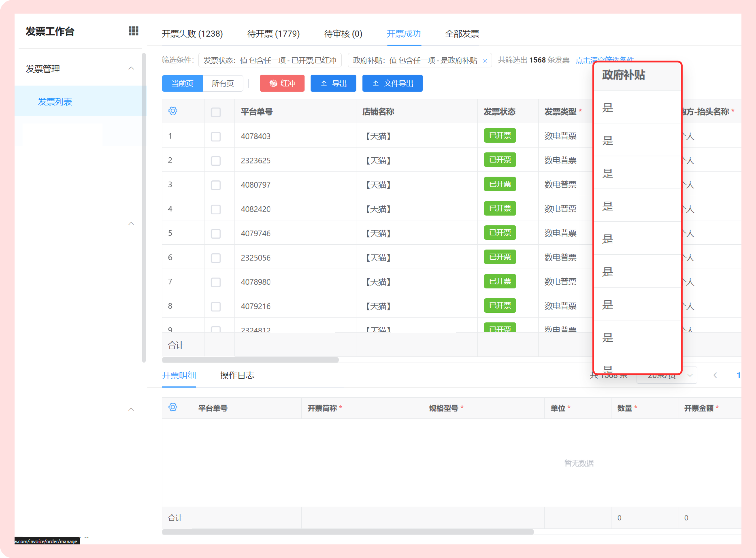This screenshot has width=756, height=558.
Task: Check the row with order 4078980
Action: pos(216,282)
